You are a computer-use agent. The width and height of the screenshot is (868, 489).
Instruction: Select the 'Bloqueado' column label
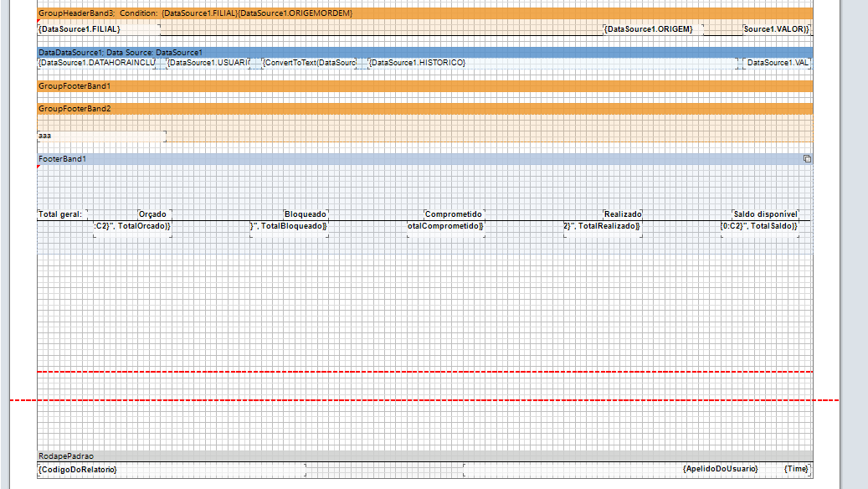click(x=306, y=214)
